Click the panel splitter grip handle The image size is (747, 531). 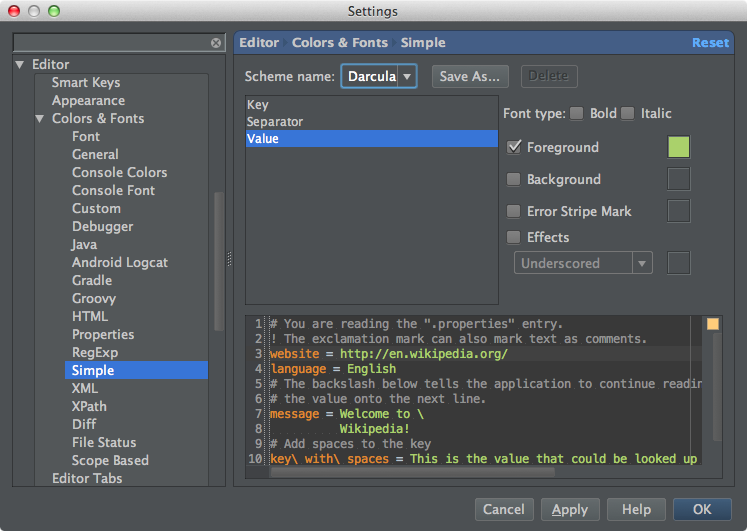click(x=229, y=259)
